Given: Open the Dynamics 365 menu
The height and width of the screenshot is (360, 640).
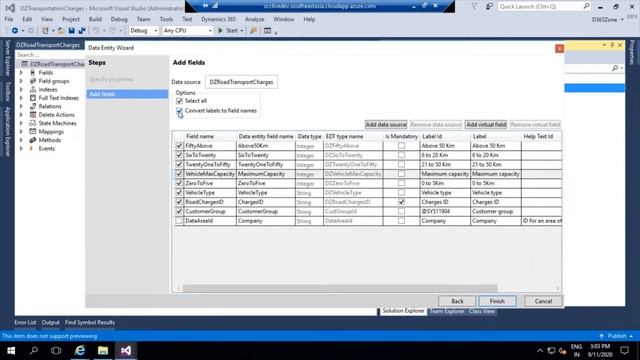Looking at the screenshot, I should coord(218,19).
